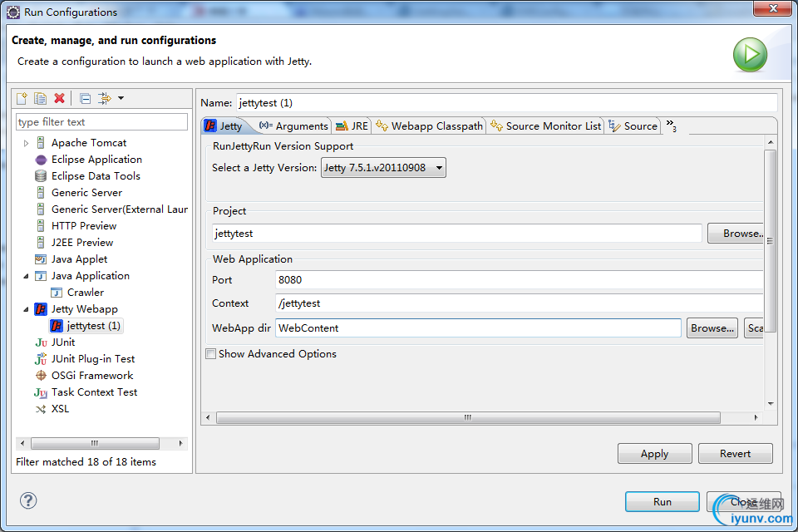The image size is (798, 532).
Task: Expand the Apache Tomcat tree node
Action: (x=26, y=144)
